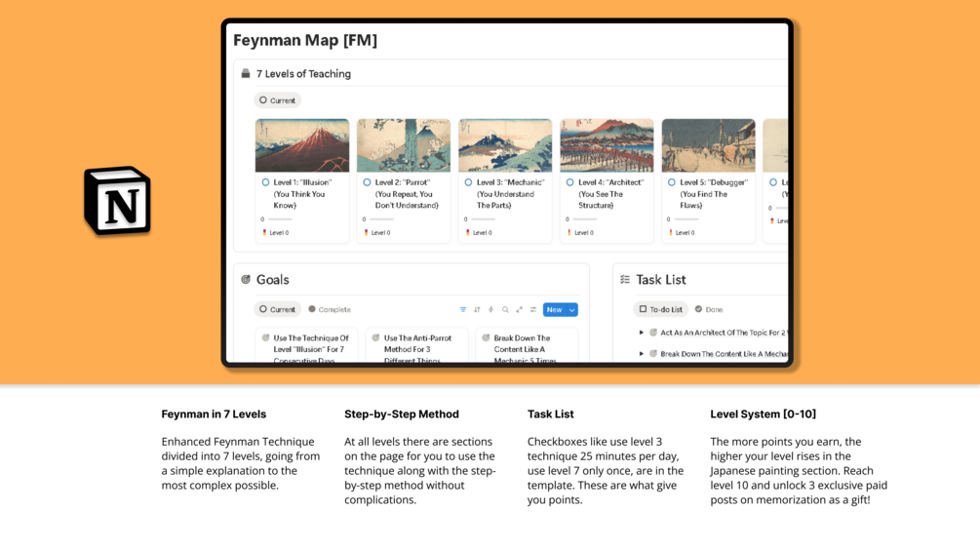
Task: Click the circle icon beside Level 4 "Architect"
Action: click(x=570, y=182)
